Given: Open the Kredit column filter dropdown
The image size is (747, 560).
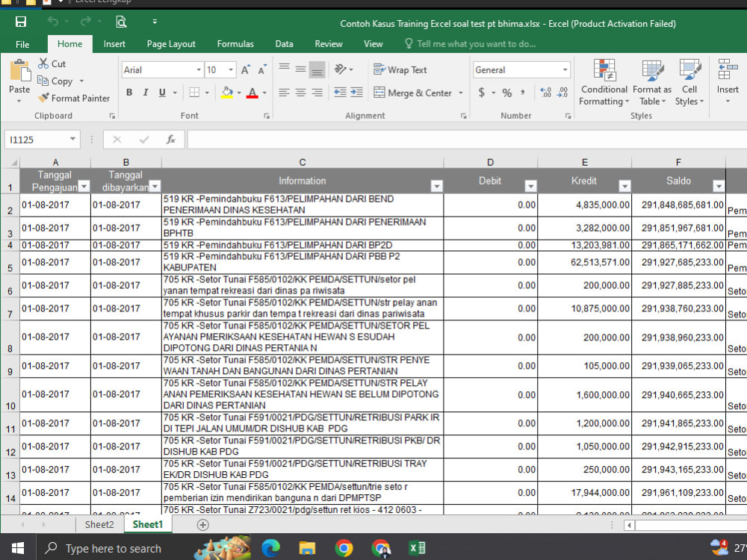Looking at the screenshot, I should pyautogui.click(x=624, y=186).
